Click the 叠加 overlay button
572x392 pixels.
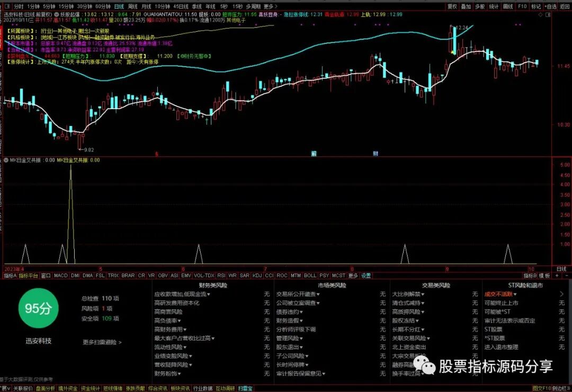pyautogui.click(x=466, y=6)
